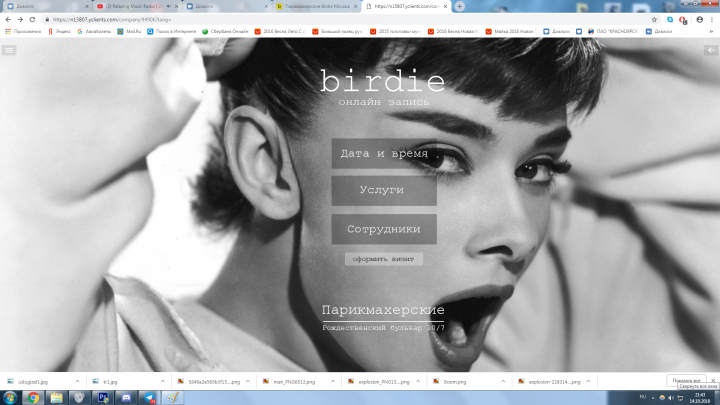Show hidden system tray icons arrow

tap(653, 398)
